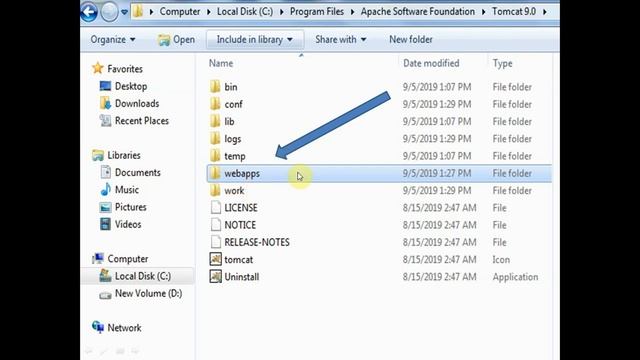Click the Open toolbar button
This screenshot has height=360, width=640.
click(176, 40)
